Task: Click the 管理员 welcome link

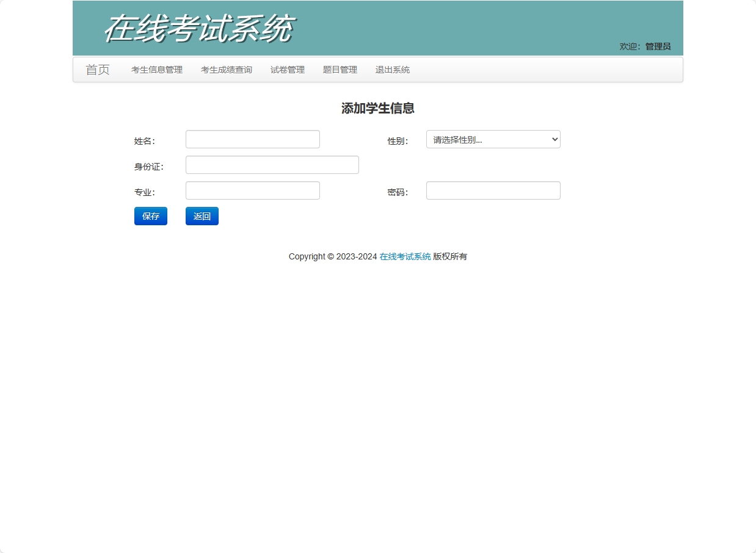Action: pos(656,46)
